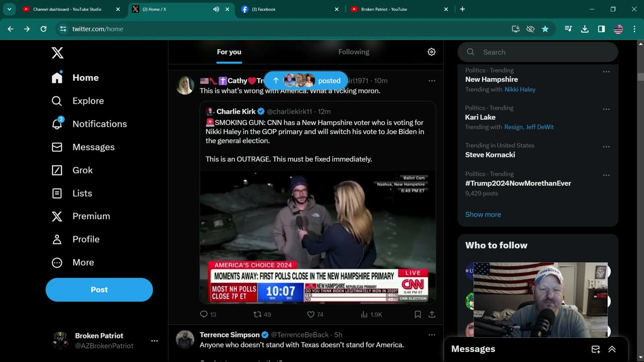Reply to Cathy's post with 13 replies
Image resolution: width=644 pixels, height=362 pixels.
(x=208, y=314)
